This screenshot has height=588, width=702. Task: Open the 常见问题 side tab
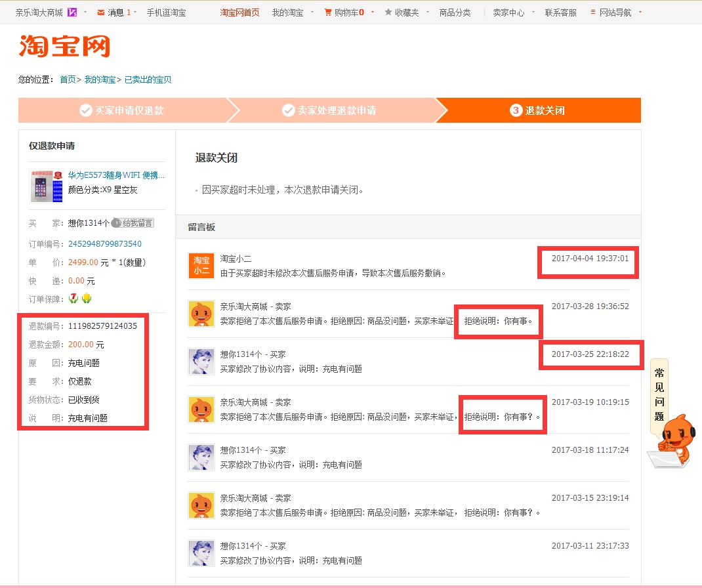(659, 394)
